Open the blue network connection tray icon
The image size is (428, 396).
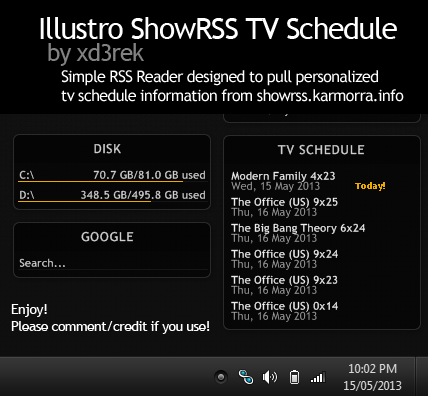[246, 377]
